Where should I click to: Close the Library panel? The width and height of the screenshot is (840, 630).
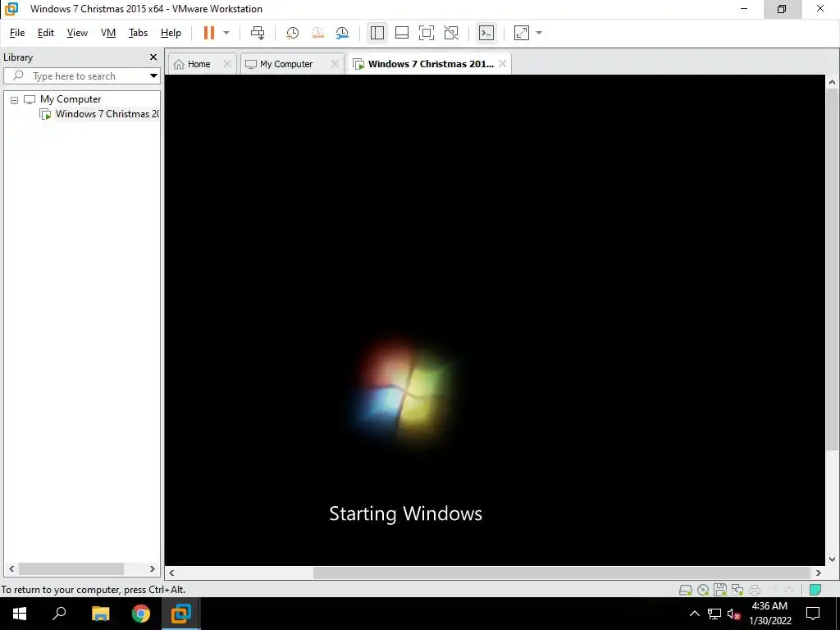153,57
